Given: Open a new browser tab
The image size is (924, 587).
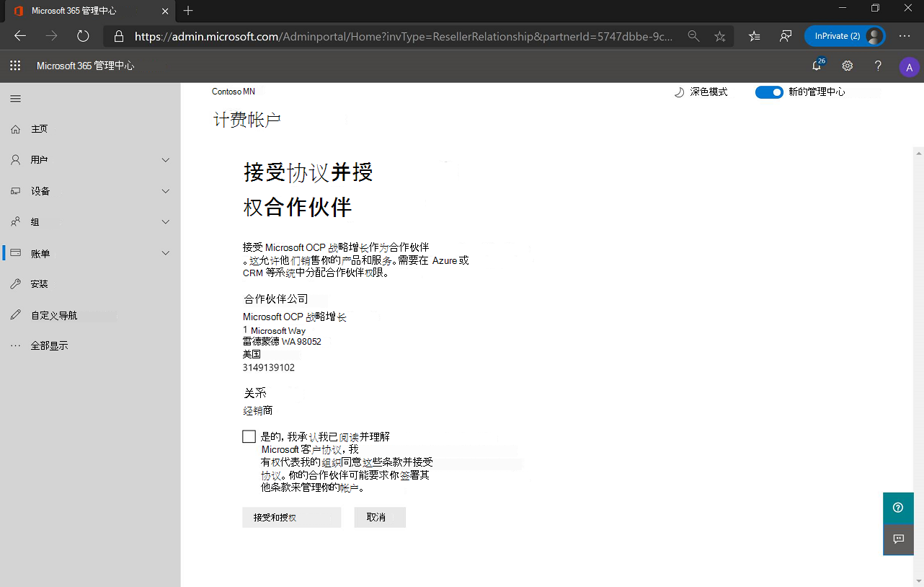Looking at the screenshot, I should pyautogui.click(x=188, y=11).
